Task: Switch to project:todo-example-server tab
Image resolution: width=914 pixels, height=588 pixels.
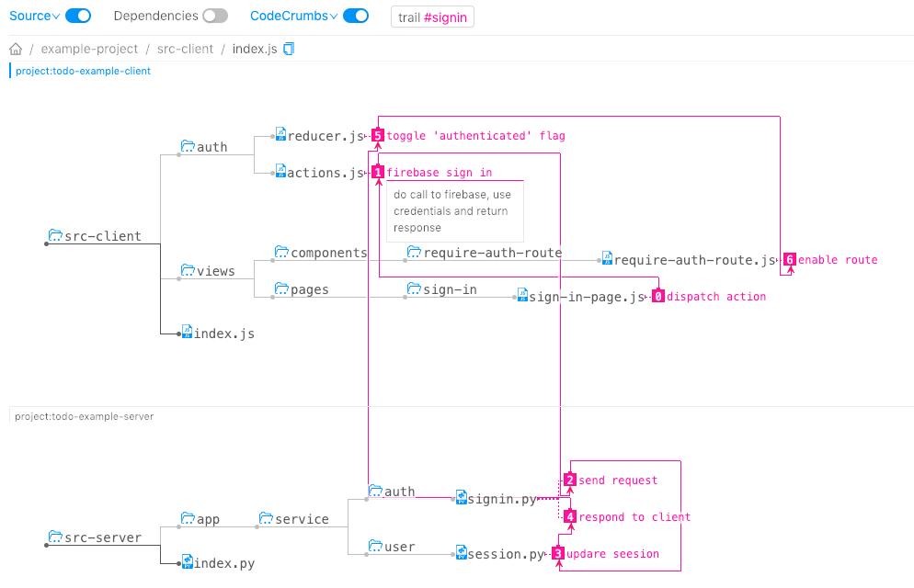Action: tap(84, 416)
